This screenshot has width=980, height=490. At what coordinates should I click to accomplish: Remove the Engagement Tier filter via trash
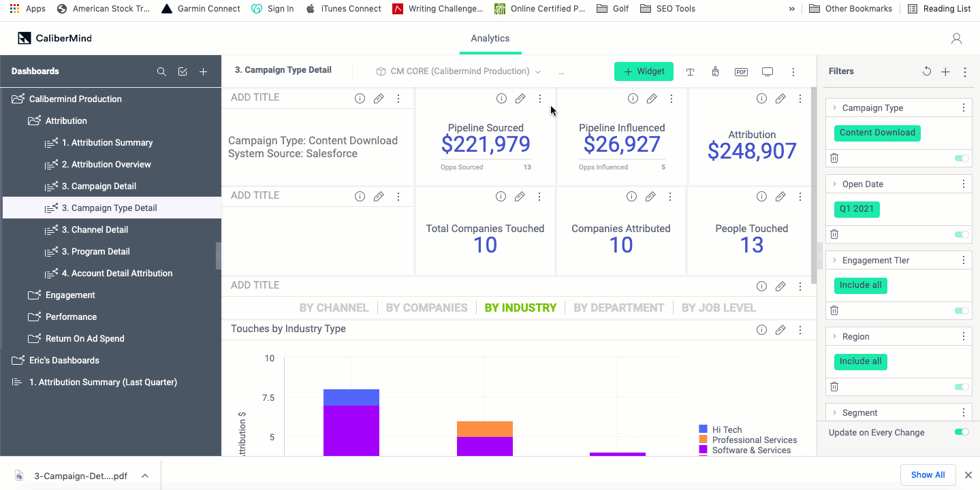(x=834, y=310)
